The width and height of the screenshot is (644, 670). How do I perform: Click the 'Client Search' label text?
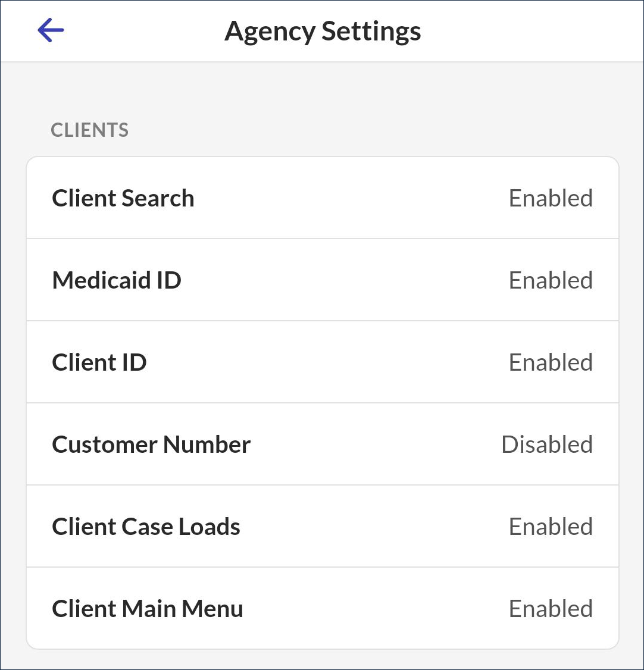point(123,198)
